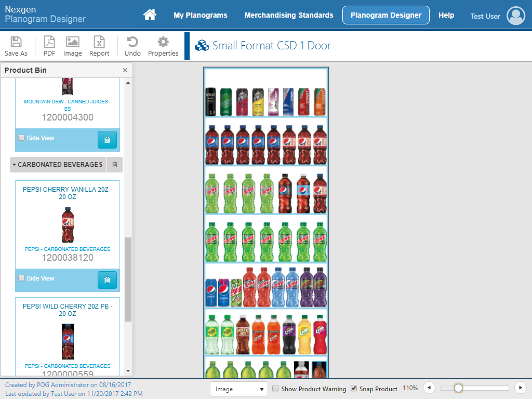Click the zoom slider handle
Image resolution: width=532 pixels, height=399 pixels.
[458, 388]
